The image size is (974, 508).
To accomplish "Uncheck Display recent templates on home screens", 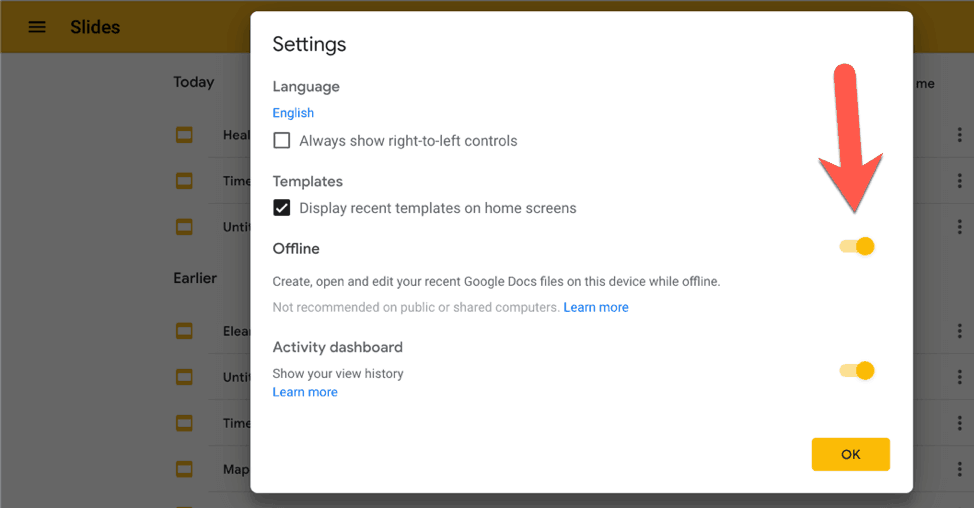I will (282, 208).
